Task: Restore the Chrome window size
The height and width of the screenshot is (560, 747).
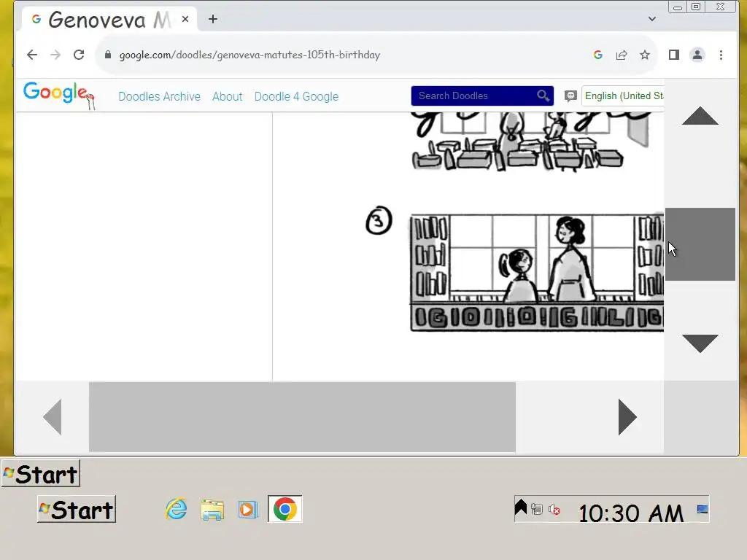Action: click(x=696, y=7)
